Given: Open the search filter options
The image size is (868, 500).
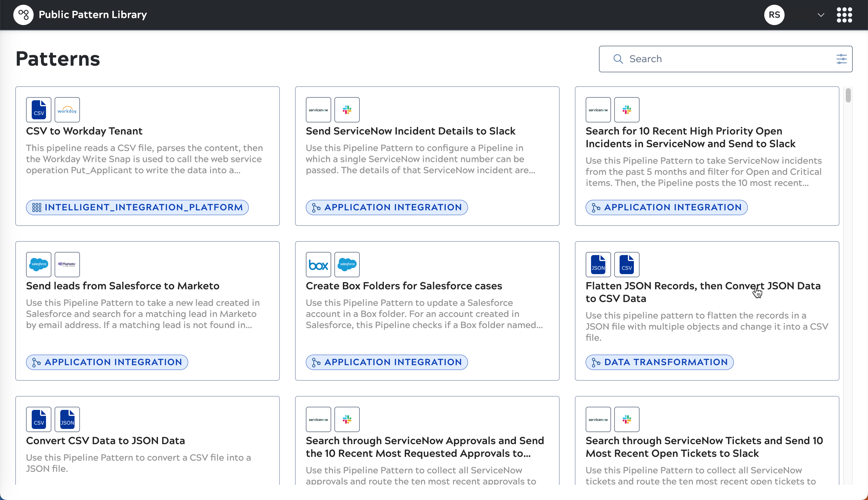Looking at the screenshot, I should (842, 59).
